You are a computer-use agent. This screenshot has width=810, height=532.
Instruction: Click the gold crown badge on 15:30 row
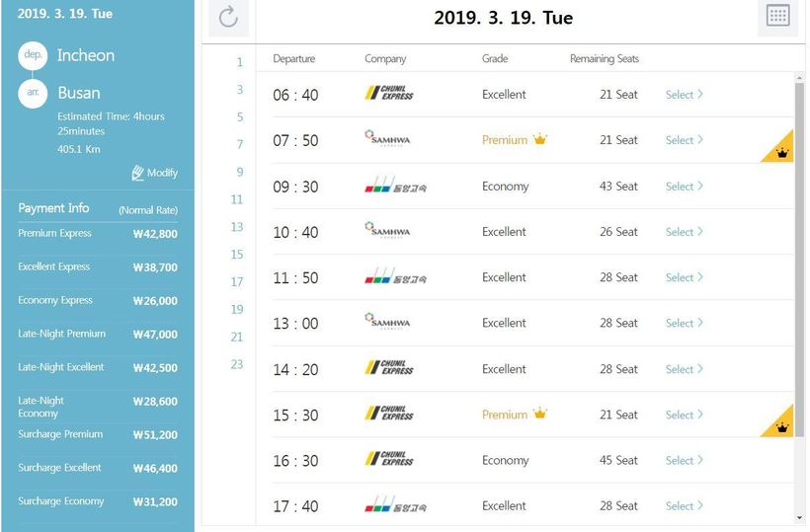[x=781, y=426]
